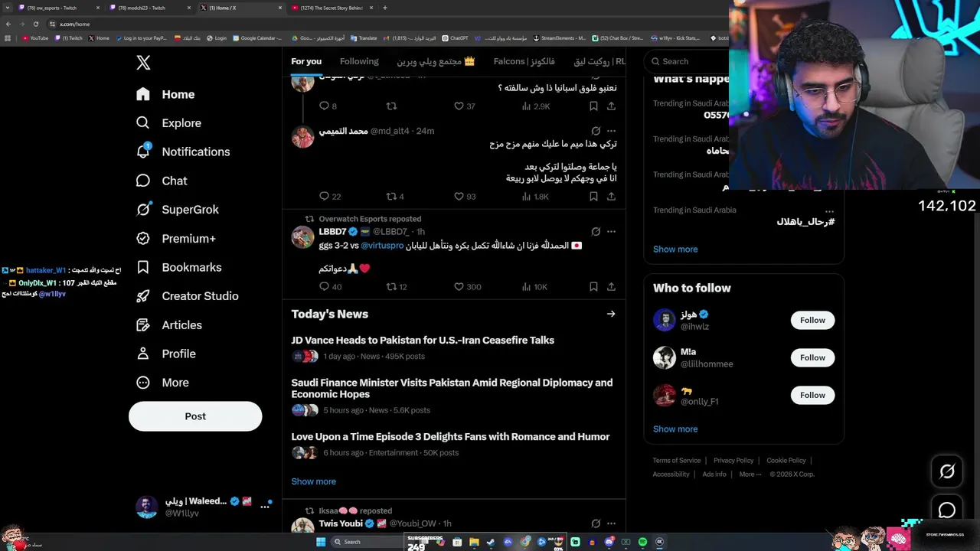The image size is (980, 551).
Task: Open Chat in the sidebar
Action: 161,181
